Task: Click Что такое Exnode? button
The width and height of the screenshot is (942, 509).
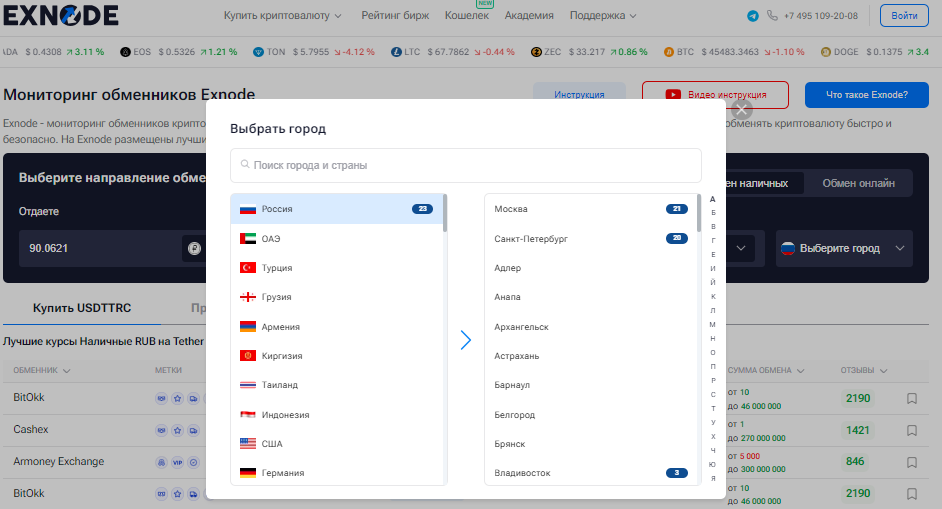Action: pyautogui.click(x=867, y=95)
